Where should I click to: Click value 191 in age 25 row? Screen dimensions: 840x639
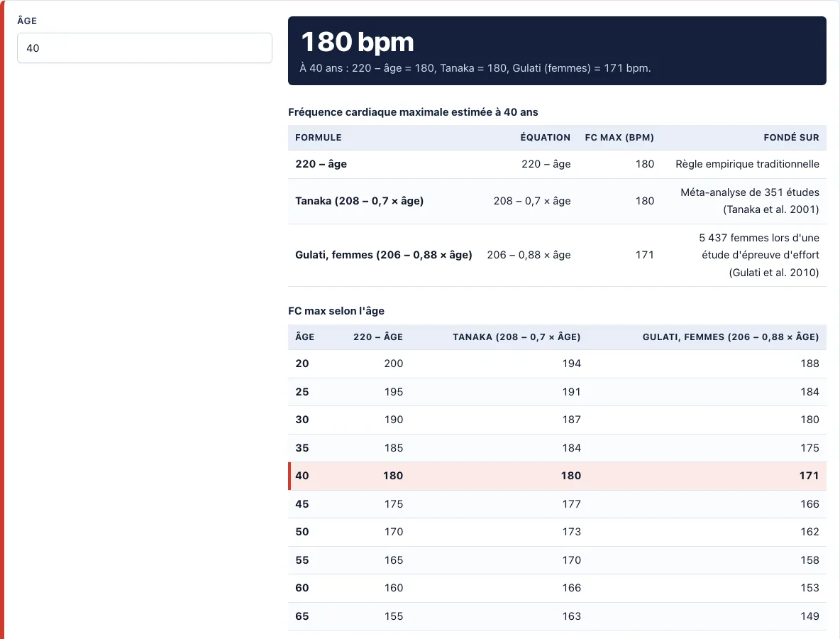point(571,392)
